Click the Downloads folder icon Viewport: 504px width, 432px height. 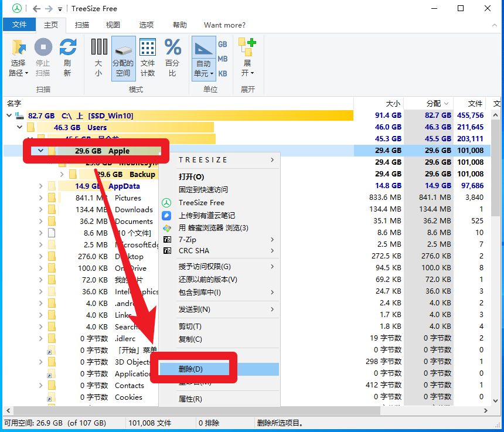[52, 209]
